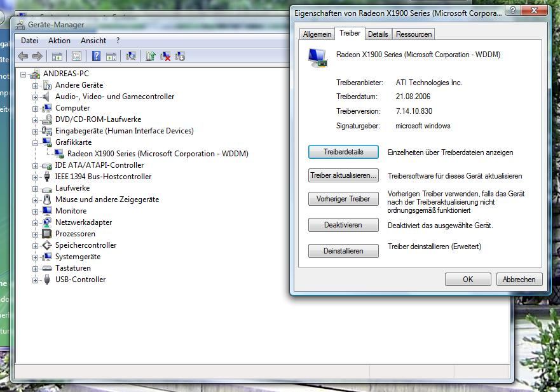Select the Treiber tab
Image resolution: width=560 pixels, height=392 pixels.
click(x=350, y=33)
